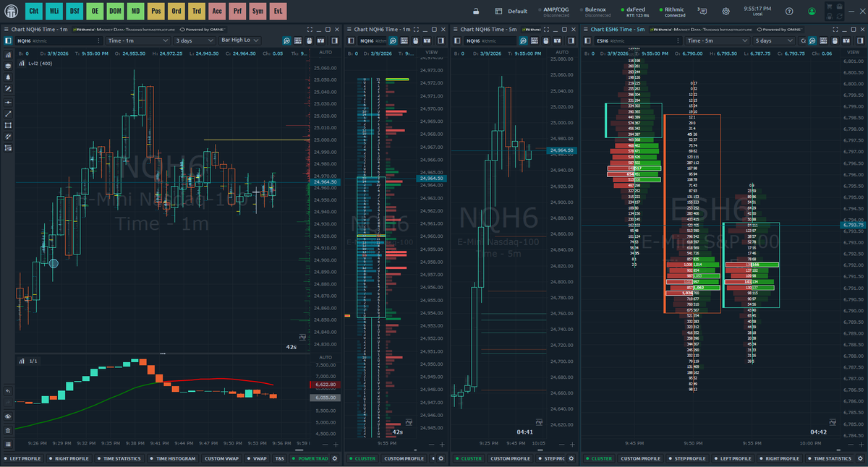868x467 pixels.
Task: Open the Cht chart panel button
Action: click(x=34, y=12)
